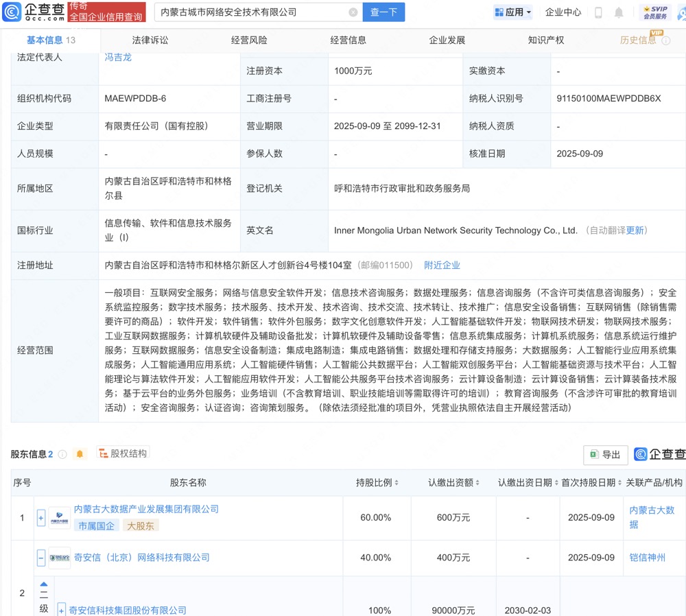Click info icon next to 历史信息
686x616 pixels.
(x=666, y=40)
